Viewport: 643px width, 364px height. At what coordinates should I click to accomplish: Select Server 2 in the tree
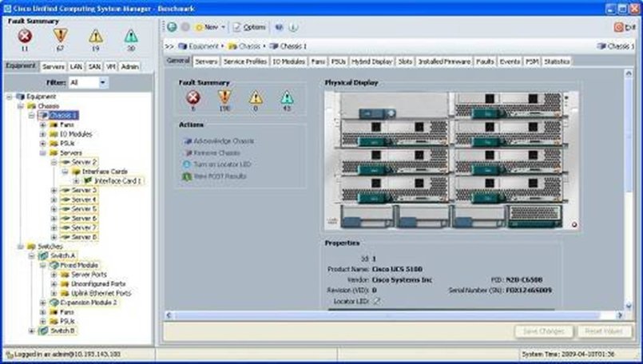point(79,162)
